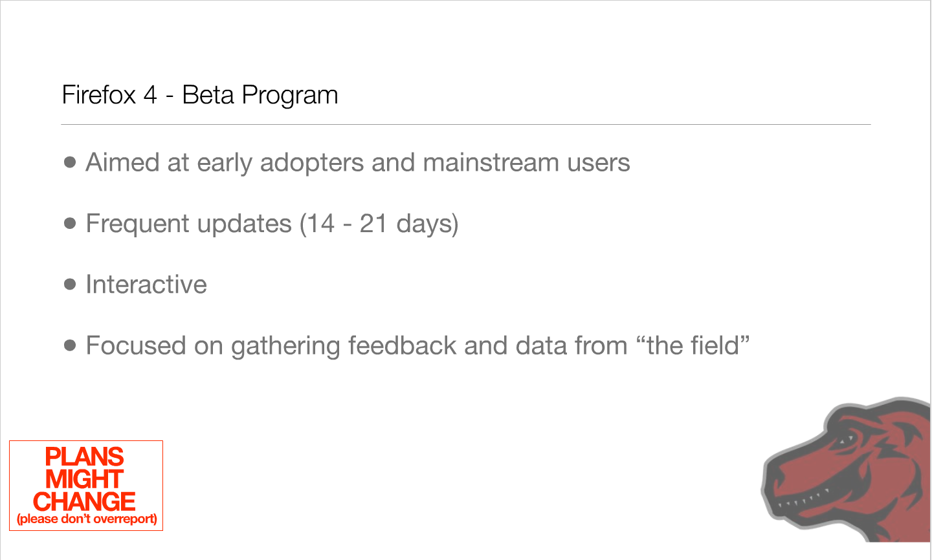Click the dinosaur mascot's teeth
Image resolution: width=932 pixels, height=560 pixels.
[x=804, y=499]
